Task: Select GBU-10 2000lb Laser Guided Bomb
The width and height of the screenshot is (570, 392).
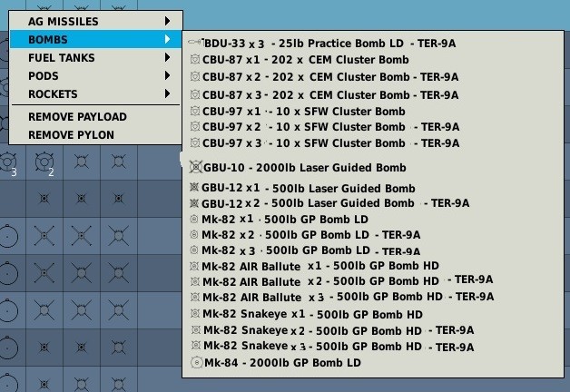Action: (x=298, y=168)
